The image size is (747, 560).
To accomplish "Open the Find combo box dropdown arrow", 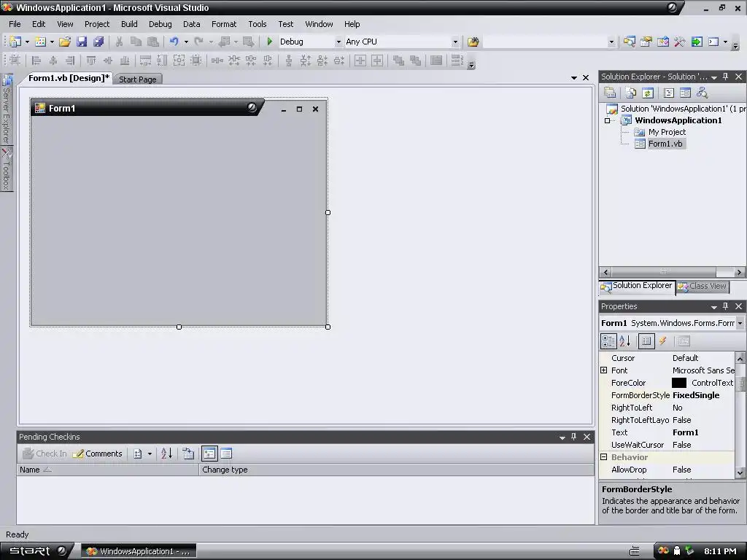I will (612, 42).
